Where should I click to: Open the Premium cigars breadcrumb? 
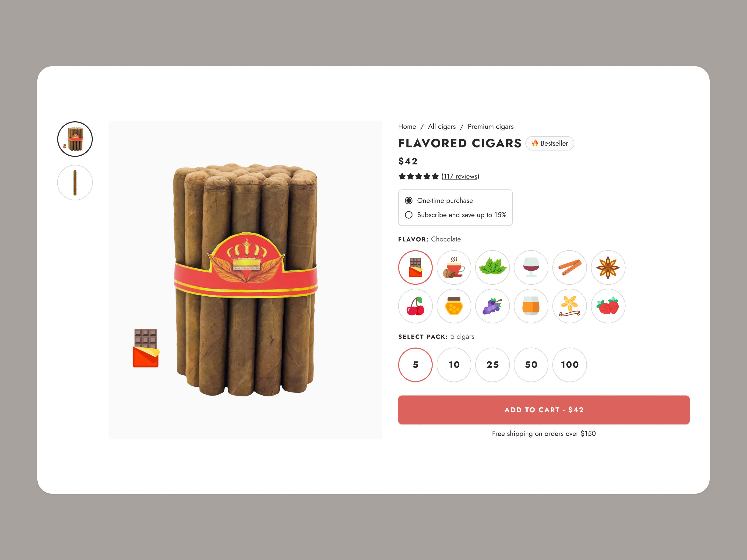(x=490, y=126)
